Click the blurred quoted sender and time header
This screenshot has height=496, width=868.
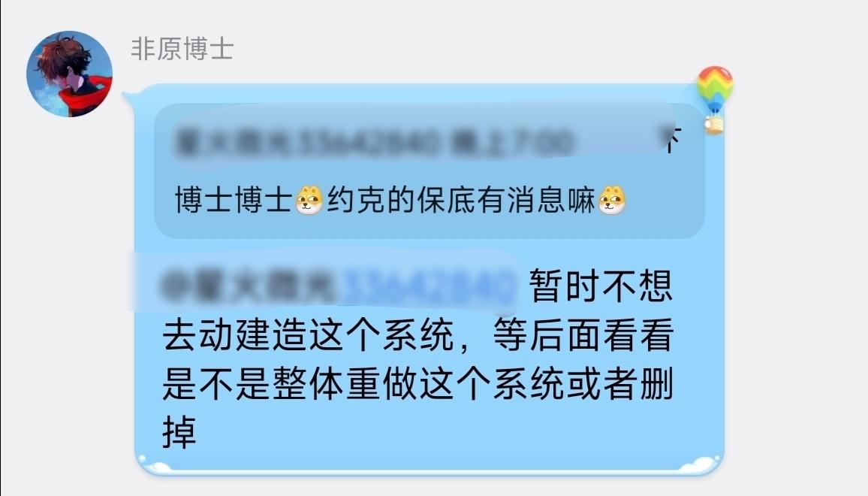(374, 141)
